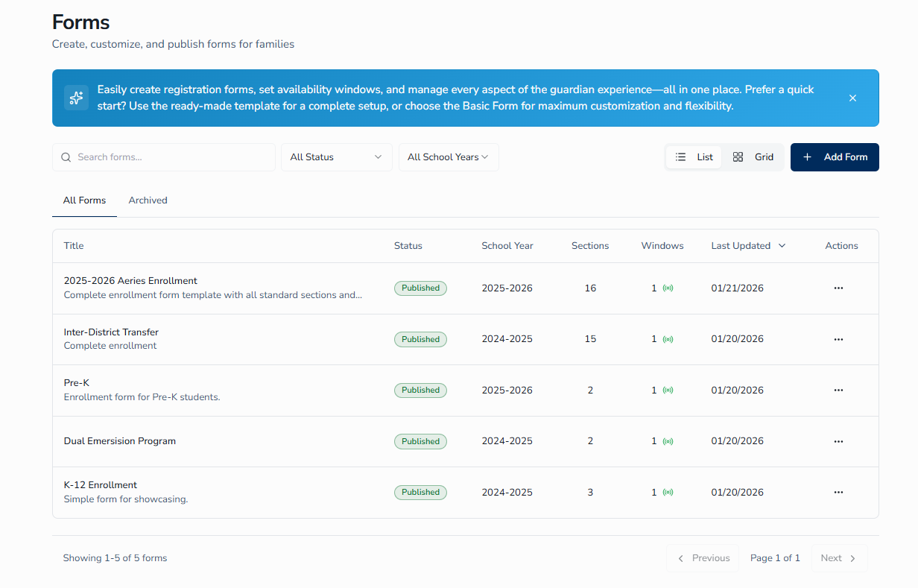Click Published badge for K-12 Enrollment
918x588 pixels.
click(420, 492)
